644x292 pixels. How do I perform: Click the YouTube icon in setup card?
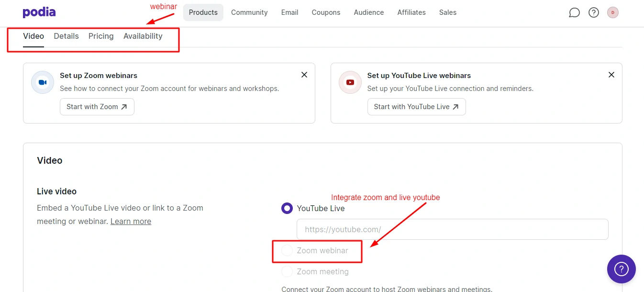pyautogui.click(x=350, y=82)
